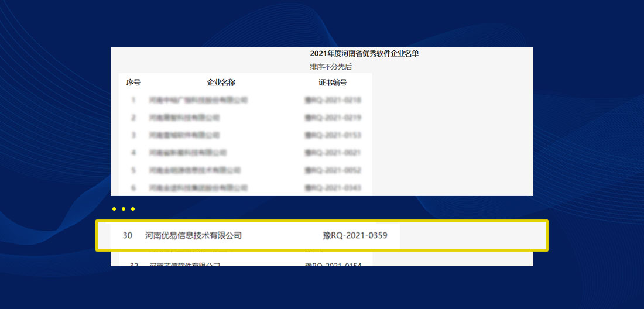Select certificate number 豫RQ-2021-0052
Viewport: 644px width, 309px height.
333,170
